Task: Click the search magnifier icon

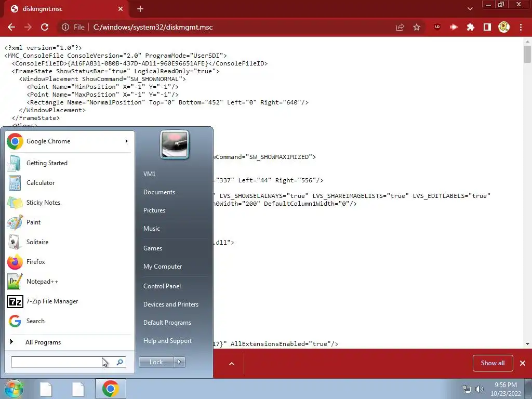Action: tap(120, 362)
